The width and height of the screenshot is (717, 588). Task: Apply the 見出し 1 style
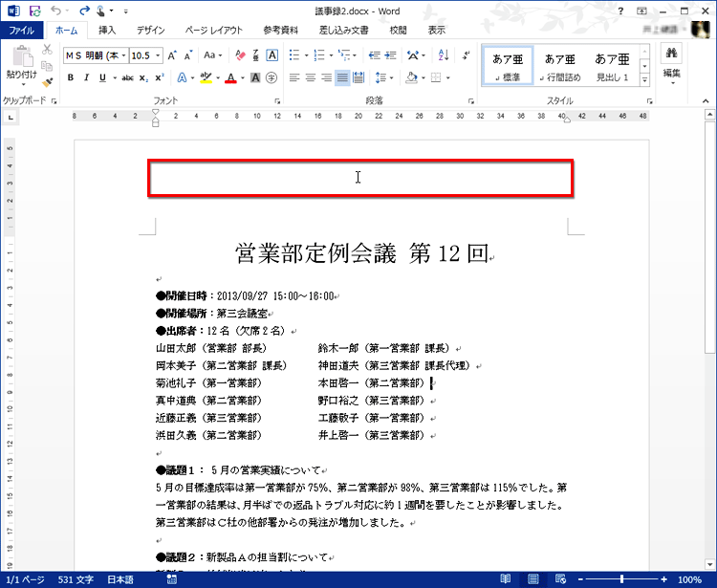(612, 65)
